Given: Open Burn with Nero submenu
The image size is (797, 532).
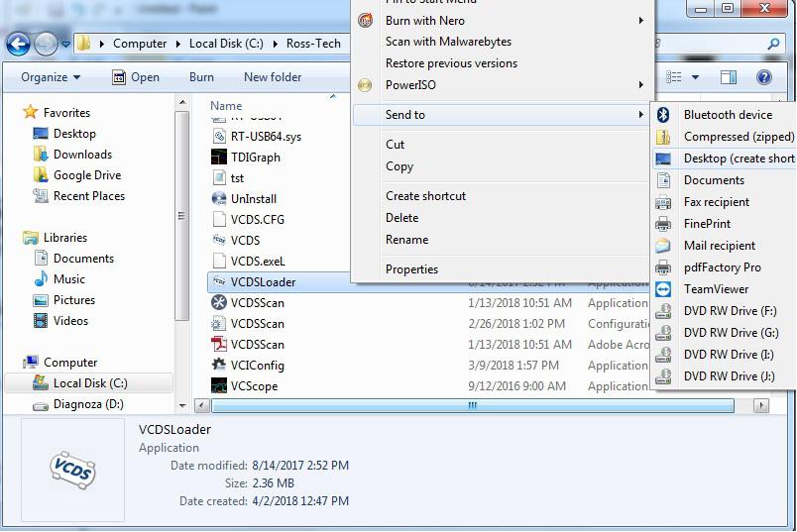Looking at the screenshot, I should pyautogui.click(x=502, y=21).
